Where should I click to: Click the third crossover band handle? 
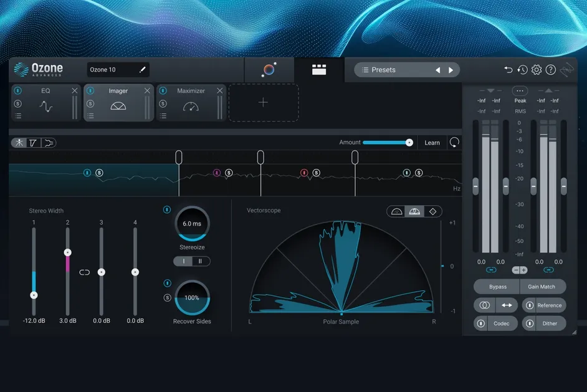355,157
